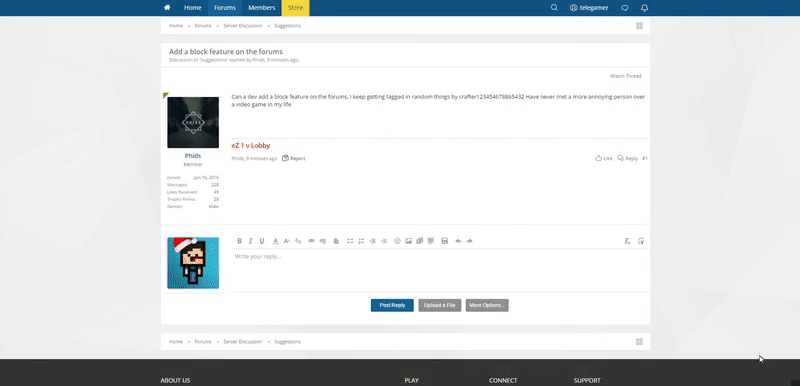Click the insert link icon

(x=311, y=241)
